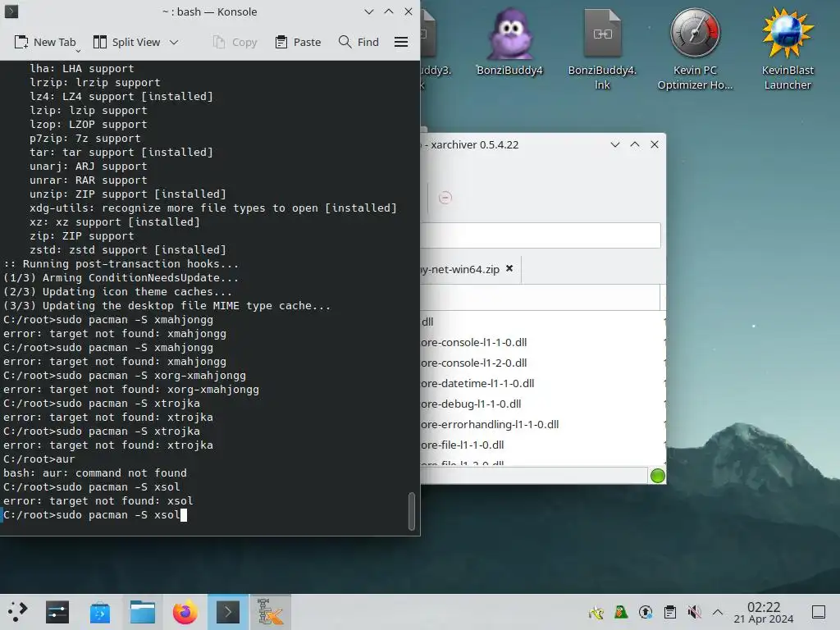Open the KDE application launcher
Viewport: 840px width, 630px height.
(17, 612)
